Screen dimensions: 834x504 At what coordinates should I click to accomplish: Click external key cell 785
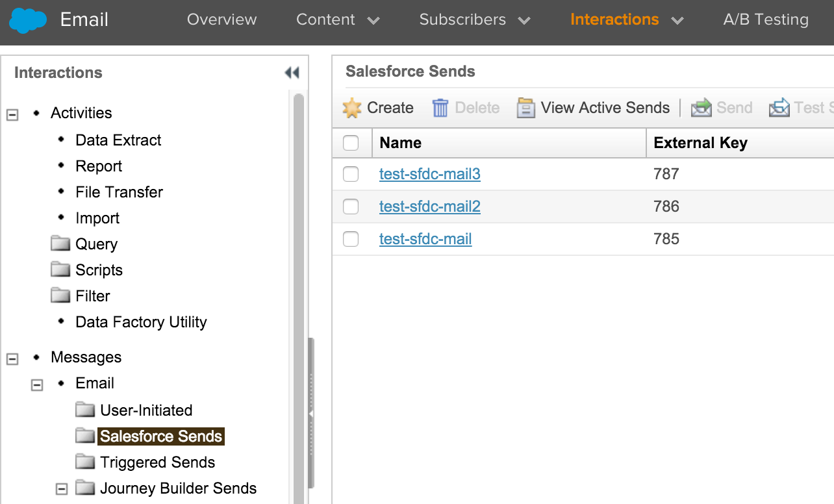pyautogui.click(x=666, y=239)
